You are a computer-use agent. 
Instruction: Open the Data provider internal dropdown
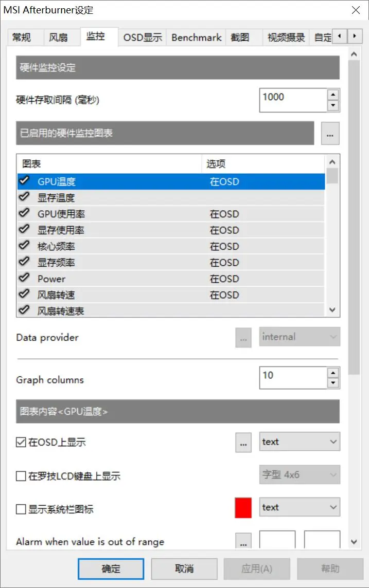tap(300, 337)
